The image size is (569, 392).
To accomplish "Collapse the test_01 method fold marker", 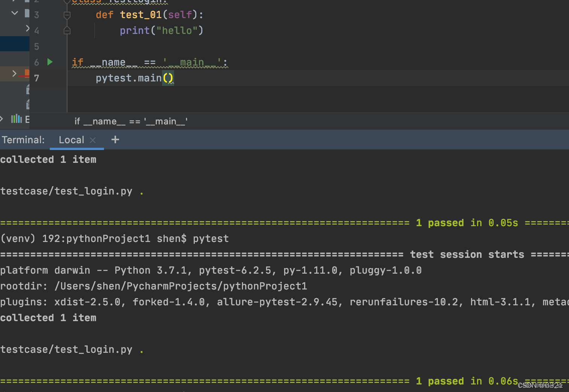I will pos(67,15).
